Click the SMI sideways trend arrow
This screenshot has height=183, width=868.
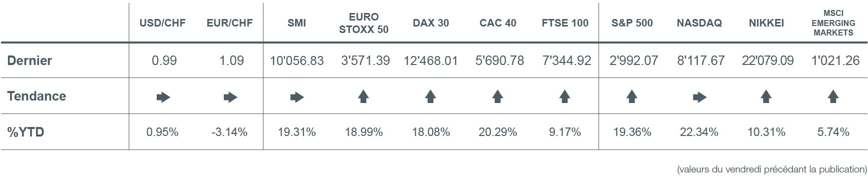click(x=297, y=97)
